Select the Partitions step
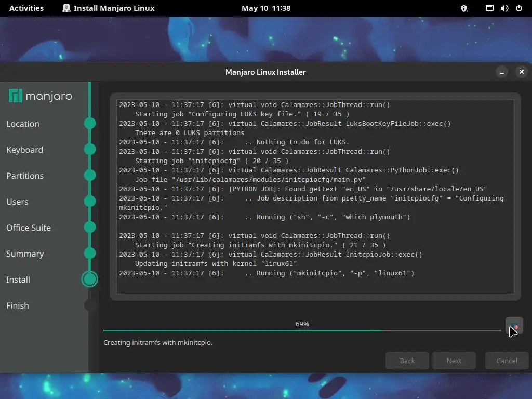This screenshot has width=532, height=399. (x=25, y=176)
